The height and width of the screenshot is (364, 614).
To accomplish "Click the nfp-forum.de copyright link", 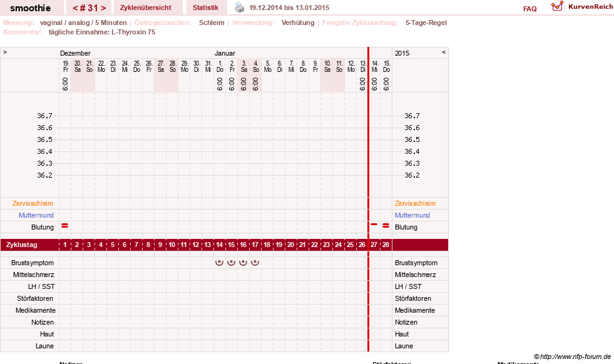I will pyautogui.click(x=572, y=356).
